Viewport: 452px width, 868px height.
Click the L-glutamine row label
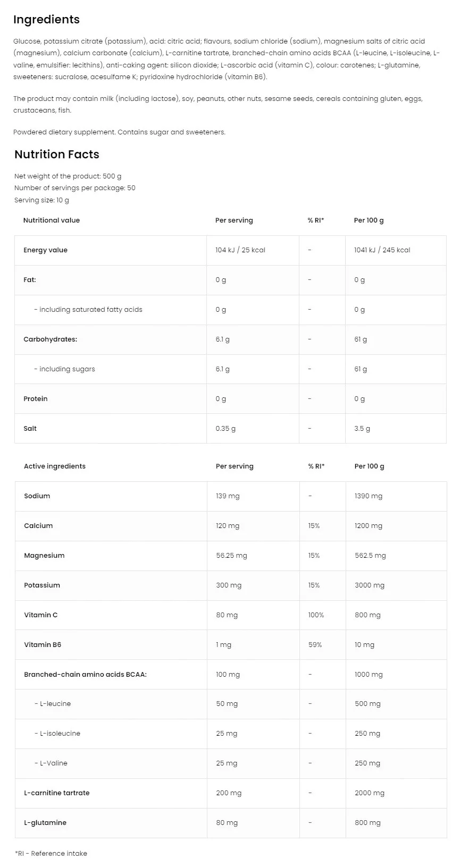tap(45, 823)
